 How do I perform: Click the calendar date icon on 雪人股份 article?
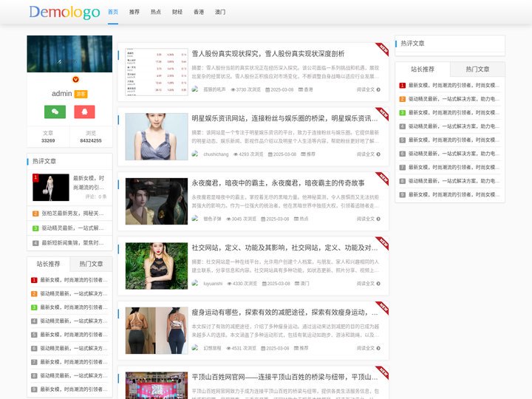[x=267, y=89]
